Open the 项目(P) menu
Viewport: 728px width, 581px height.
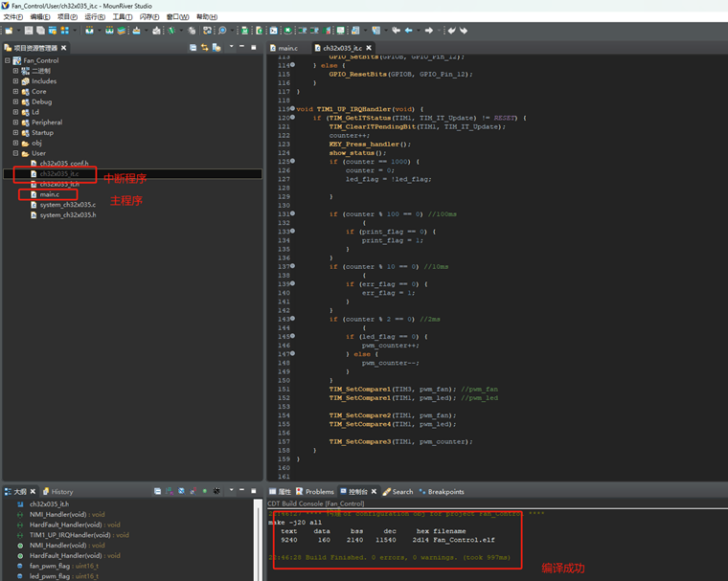(66, 17)
